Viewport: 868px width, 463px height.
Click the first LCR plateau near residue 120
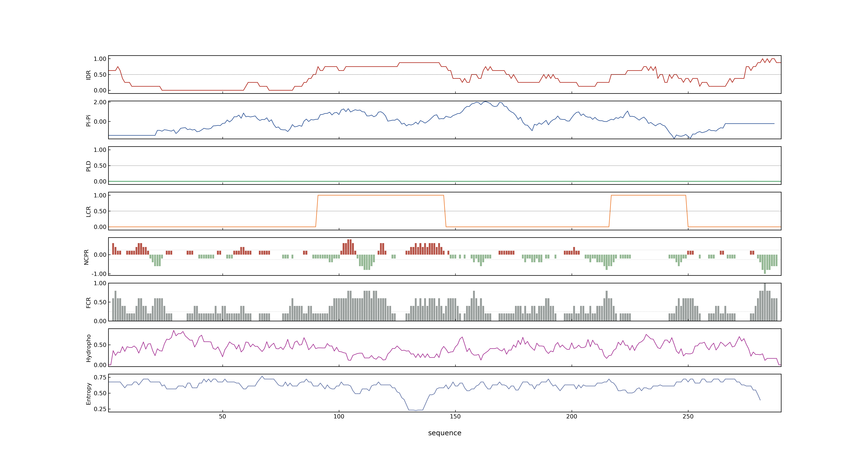coord(381,195)
